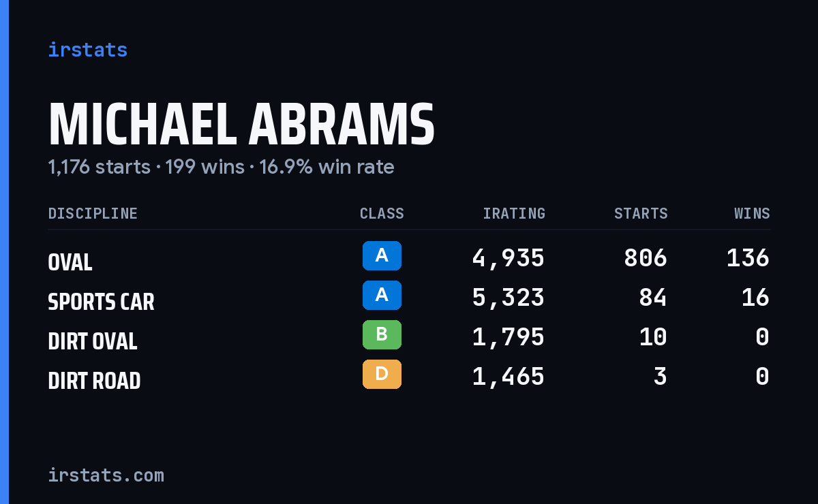Image resolution: width=818 pixels, height=504 pixels.
Task: Sort by the Class column header
Action: [x=382, y=213]
